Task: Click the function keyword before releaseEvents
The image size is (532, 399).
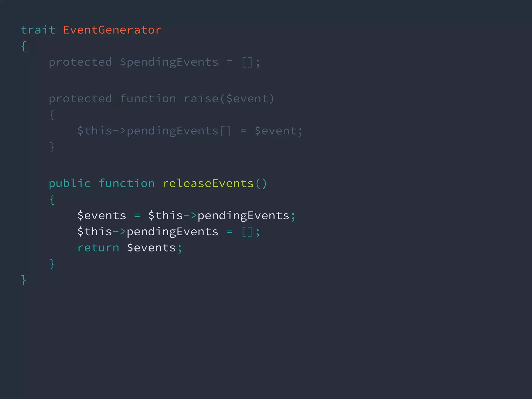Action: pyautogui.click(x=127, y=183)
